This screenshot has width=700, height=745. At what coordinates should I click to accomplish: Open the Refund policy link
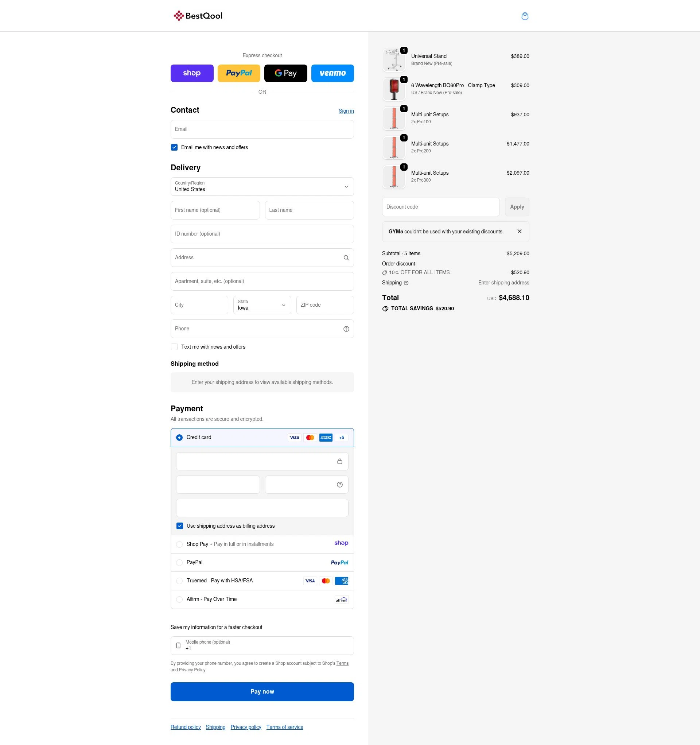pyautogui.click(x=185, y=727)
